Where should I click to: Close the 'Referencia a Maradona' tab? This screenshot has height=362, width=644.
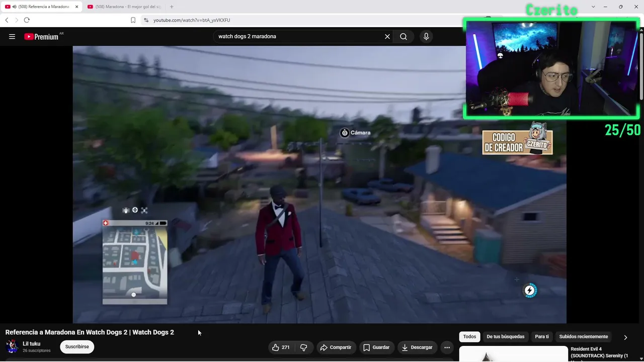tap(76, 7)
